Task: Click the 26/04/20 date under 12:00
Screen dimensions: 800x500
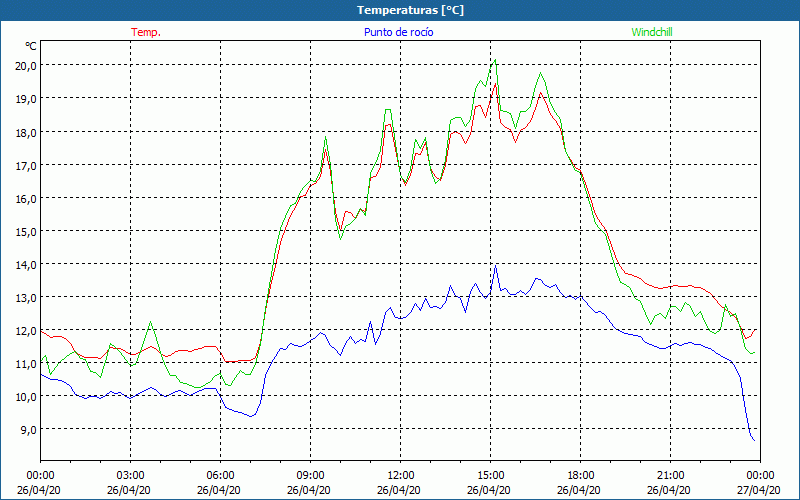Action: pos(399,490)
